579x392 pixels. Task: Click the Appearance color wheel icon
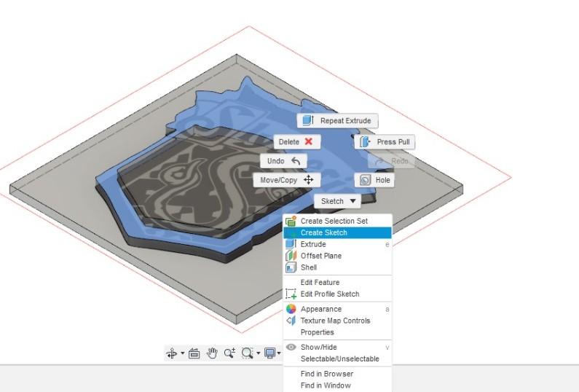[x=291, y=309]
